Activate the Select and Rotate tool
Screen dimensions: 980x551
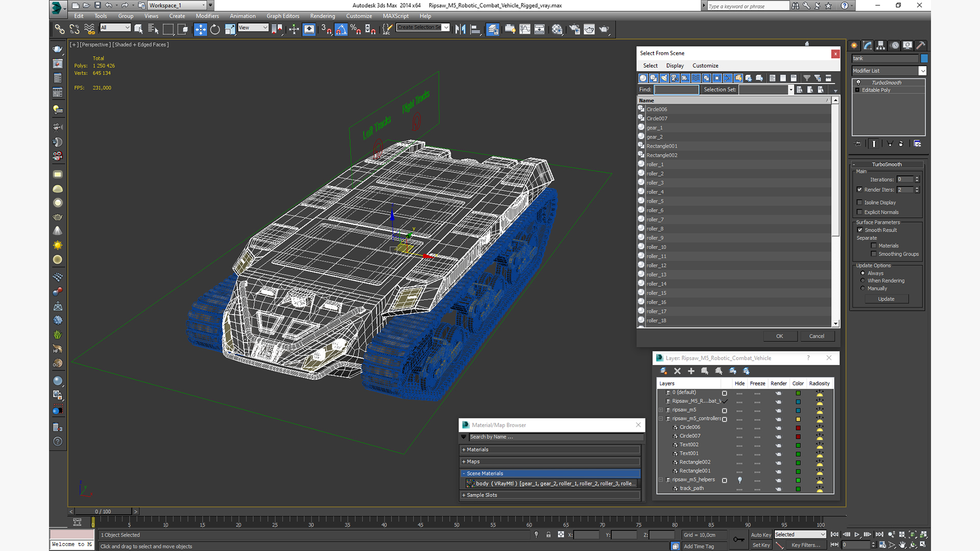pos(215,29)
